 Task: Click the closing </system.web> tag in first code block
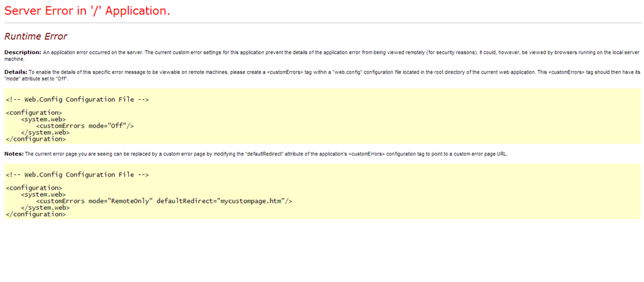[x=45, y=133]
